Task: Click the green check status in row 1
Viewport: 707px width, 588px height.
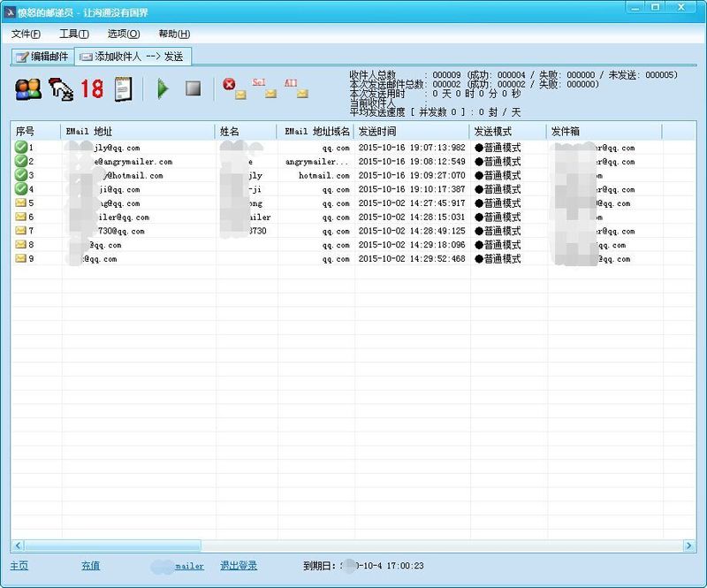Action: 20,147
